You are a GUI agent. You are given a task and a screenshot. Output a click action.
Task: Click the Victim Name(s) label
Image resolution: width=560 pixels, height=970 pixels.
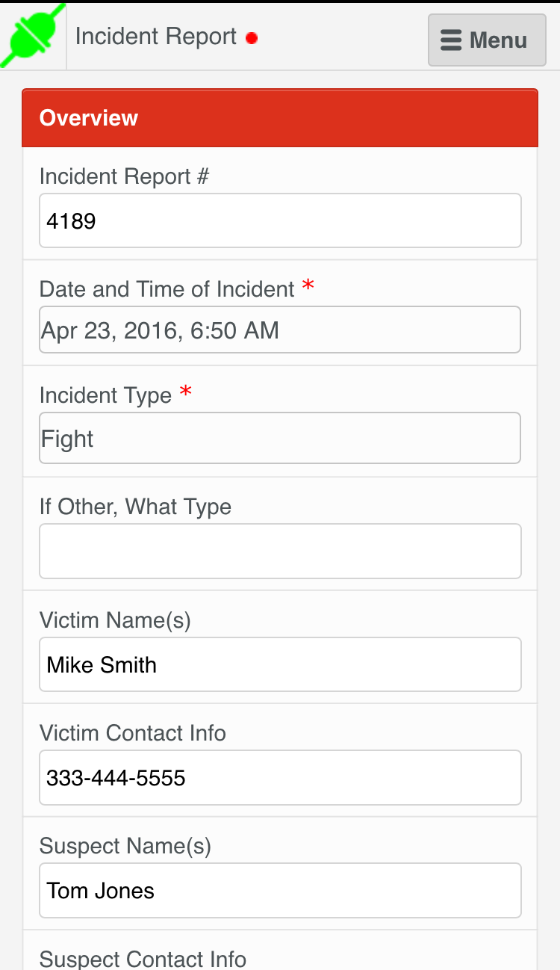pyautogui.click(x=115, y=620)
